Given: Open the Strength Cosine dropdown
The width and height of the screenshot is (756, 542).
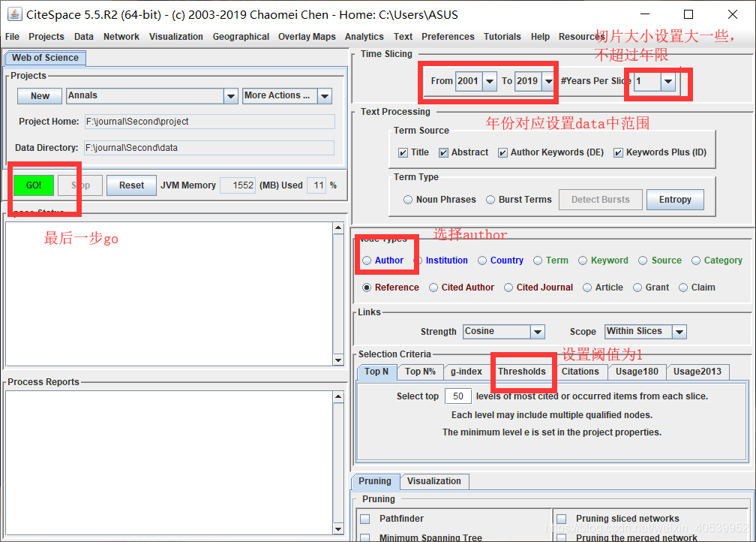Looking at the screenshot, I should pos(538,332).
